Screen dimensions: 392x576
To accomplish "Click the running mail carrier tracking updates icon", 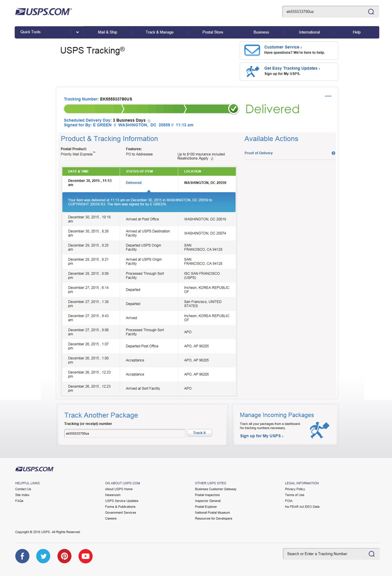I will [x=252, y=72].
